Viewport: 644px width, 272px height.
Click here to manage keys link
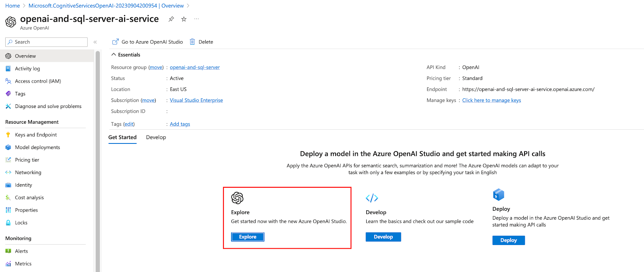click(x=491, y=100)
